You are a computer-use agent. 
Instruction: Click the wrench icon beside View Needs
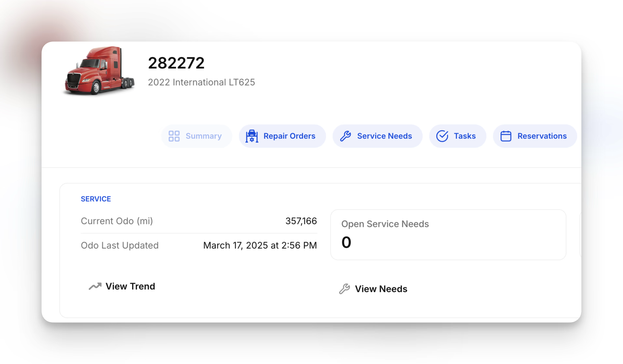(344, 289)
